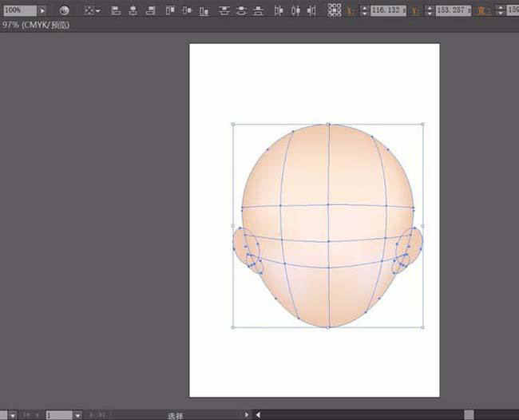The width and height of the screenshot is (519, 420).
Task: Click the horizontal align right icon
Action: tap(149, 10)
